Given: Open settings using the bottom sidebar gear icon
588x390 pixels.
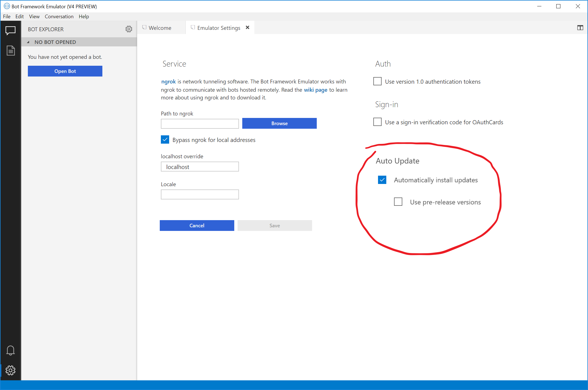Looking at the screenshot, I should (10, 370).
